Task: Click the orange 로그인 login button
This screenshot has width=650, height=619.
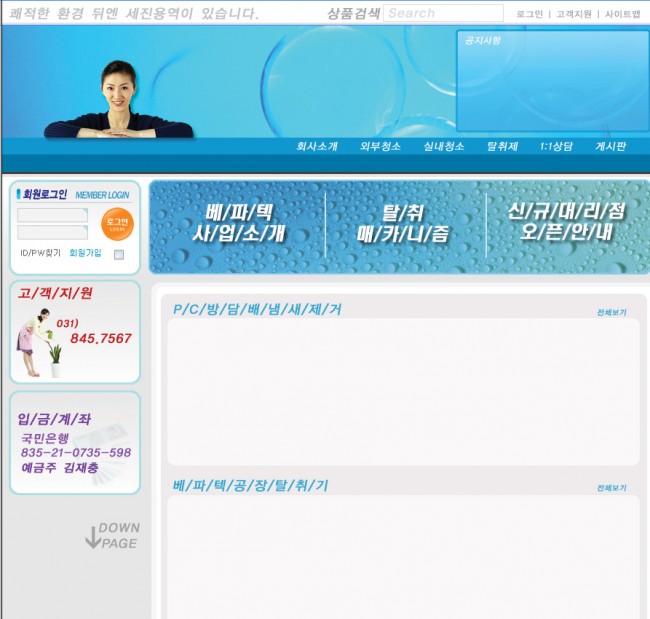Action: pyautogui.click(x=118, y=222)
